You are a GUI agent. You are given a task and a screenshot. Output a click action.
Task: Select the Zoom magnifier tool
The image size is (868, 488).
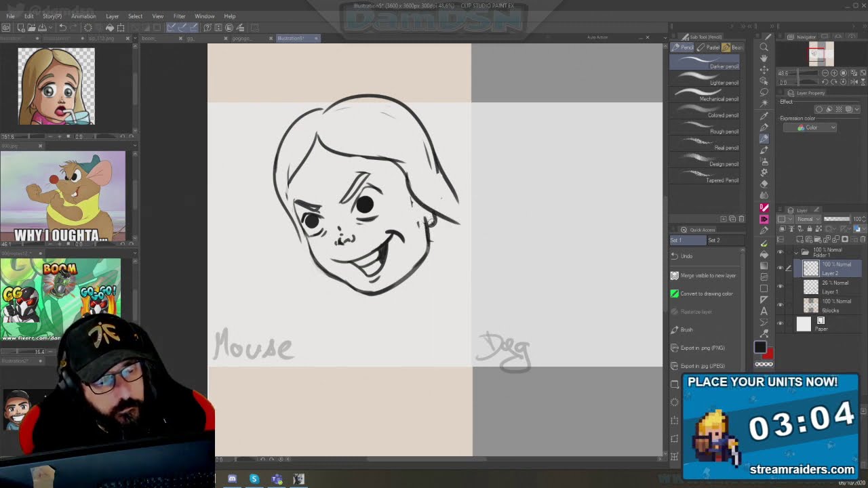pyautogui.click(x=764, y=47)
